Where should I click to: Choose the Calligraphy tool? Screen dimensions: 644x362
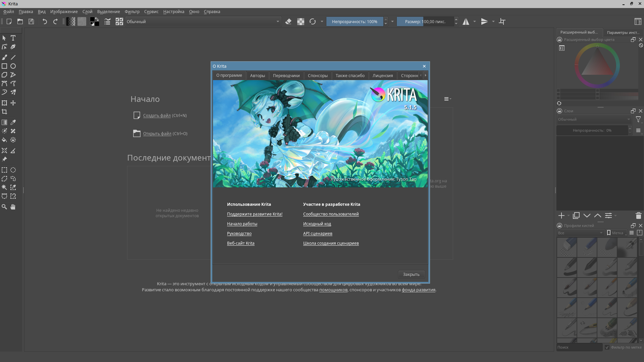coord(13,47)
